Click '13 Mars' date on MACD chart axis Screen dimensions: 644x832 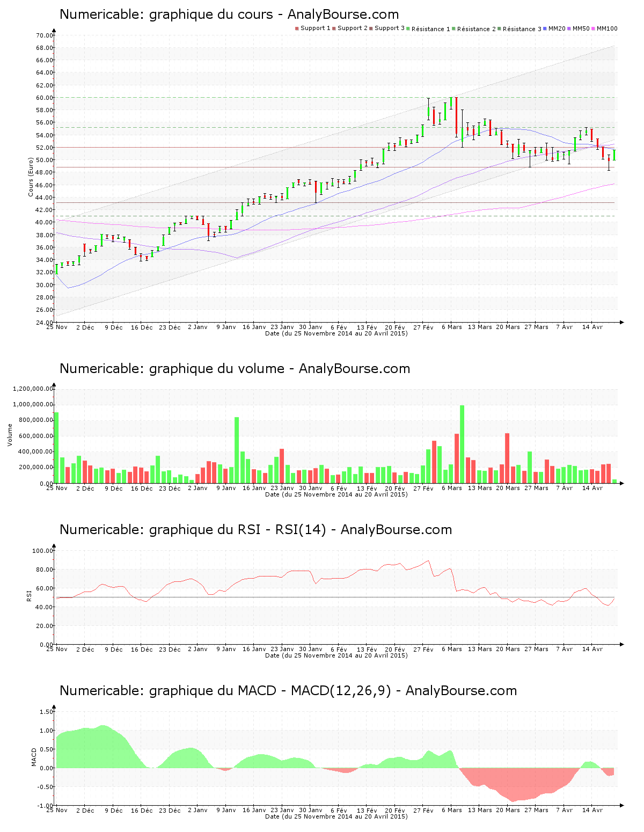480,810
